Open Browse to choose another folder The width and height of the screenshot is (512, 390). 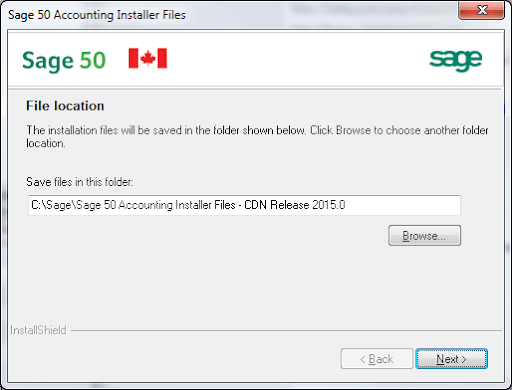[424, 236]
